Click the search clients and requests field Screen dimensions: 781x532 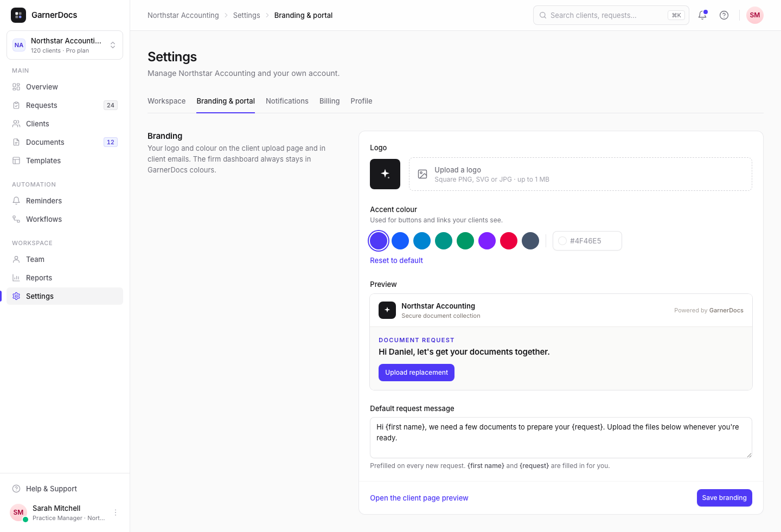611,15
